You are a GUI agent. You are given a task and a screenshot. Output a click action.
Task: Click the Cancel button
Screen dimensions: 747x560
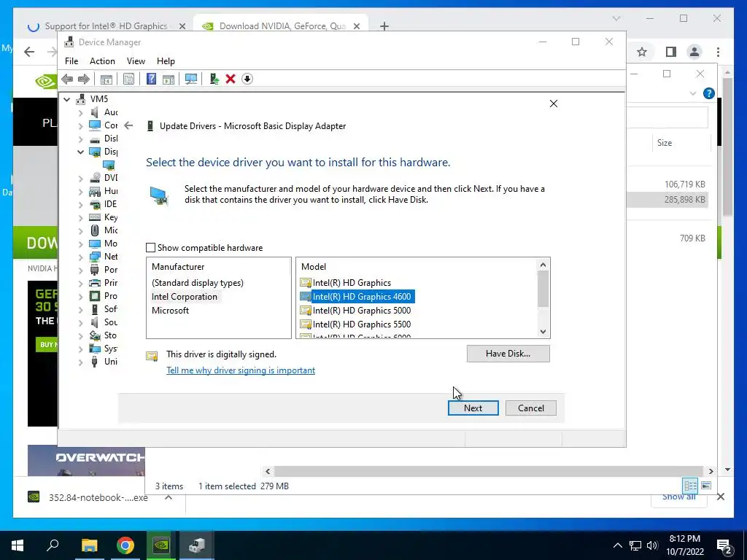pyautogui.click(x=531, y=408)
